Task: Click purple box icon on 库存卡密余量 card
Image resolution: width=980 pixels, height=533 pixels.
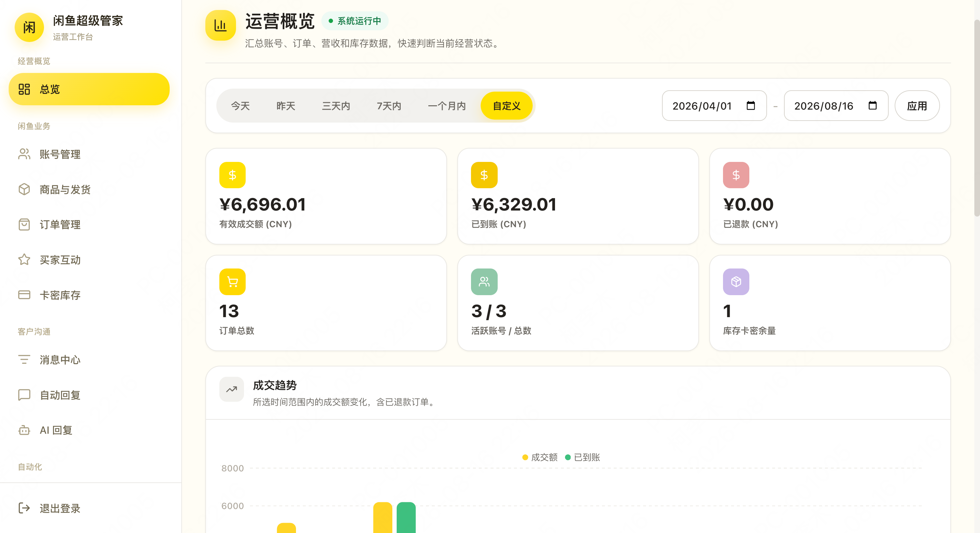Action: click(736, 282)
